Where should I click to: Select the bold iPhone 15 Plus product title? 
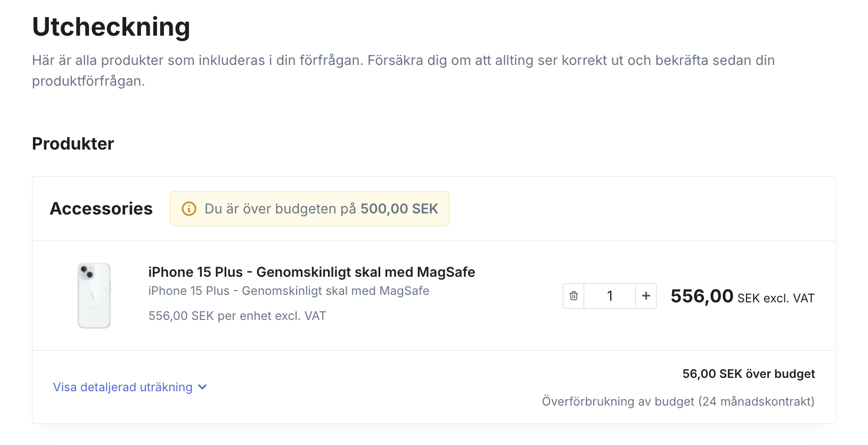click(x=312, y=272)
